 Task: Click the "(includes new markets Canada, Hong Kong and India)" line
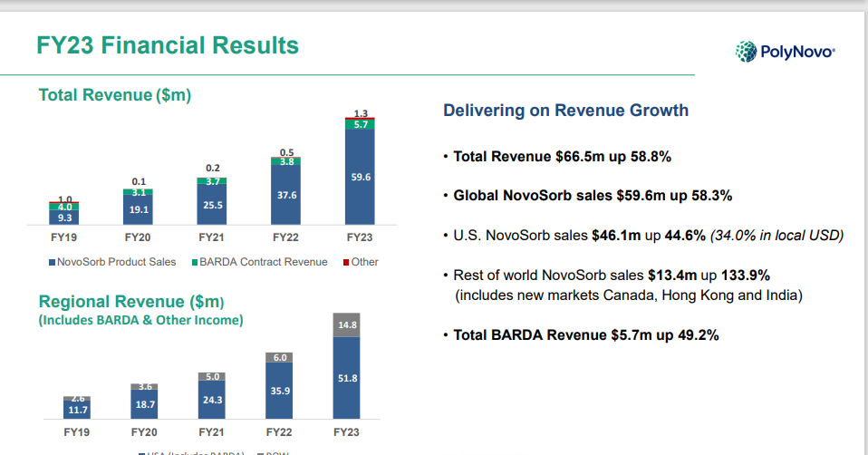[629, 295]
